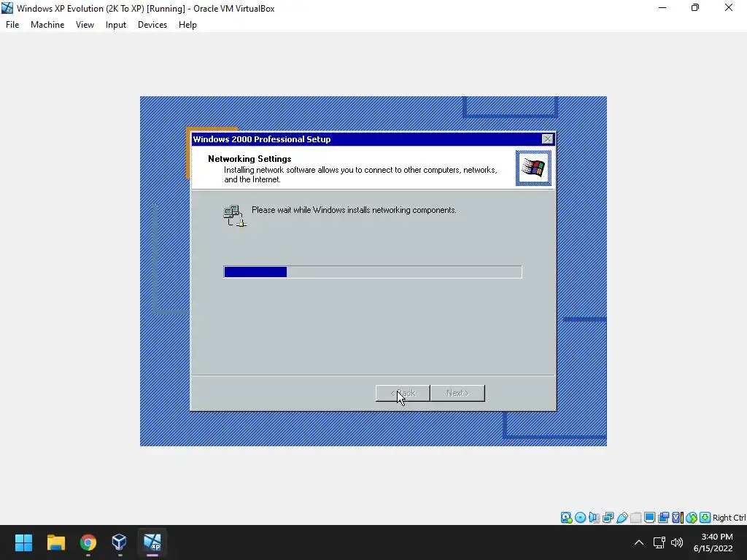This screenshot has height=560, width=747.
Task: Click the VirtualBox window icon in title bar
Action: click(7, 8)
